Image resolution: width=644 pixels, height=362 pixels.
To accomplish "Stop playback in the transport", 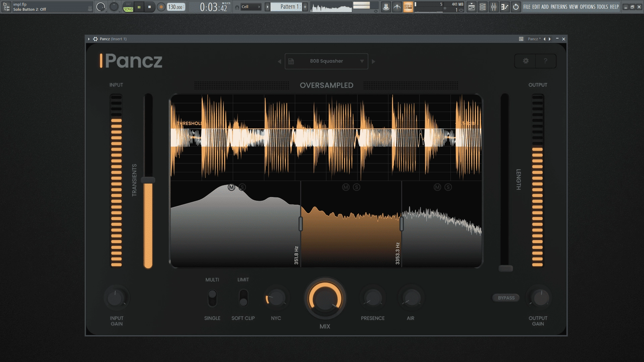I will click(150, 7).
